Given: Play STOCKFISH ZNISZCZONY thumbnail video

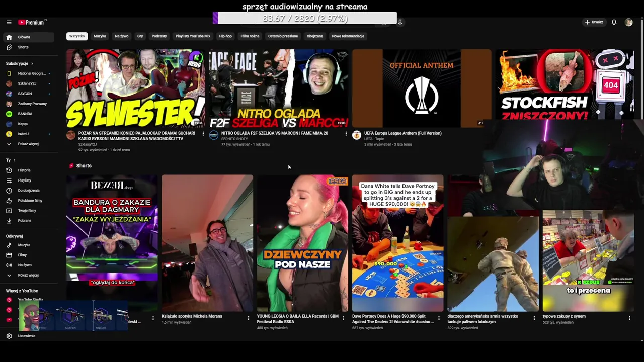Looking at the screenshot, I should coord(565,84).
